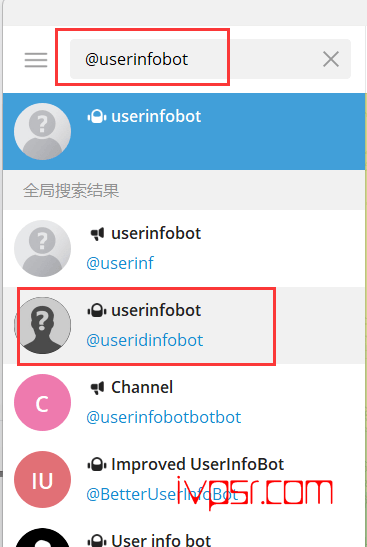Click megaphone icon next to Channel
Screen dimensions: 367x547
(97, 388)
